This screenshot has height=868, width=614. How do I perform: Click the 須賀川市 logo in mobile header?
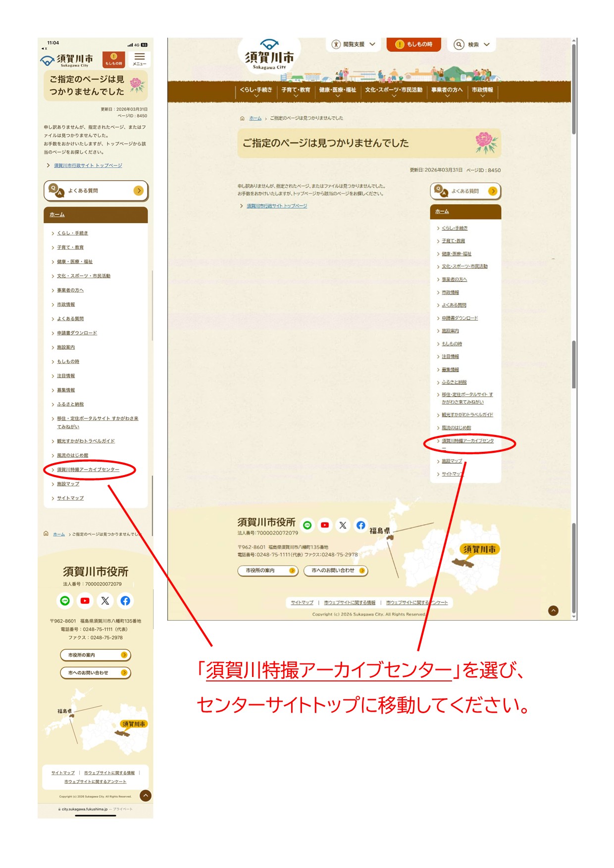[x=67, y=60]
